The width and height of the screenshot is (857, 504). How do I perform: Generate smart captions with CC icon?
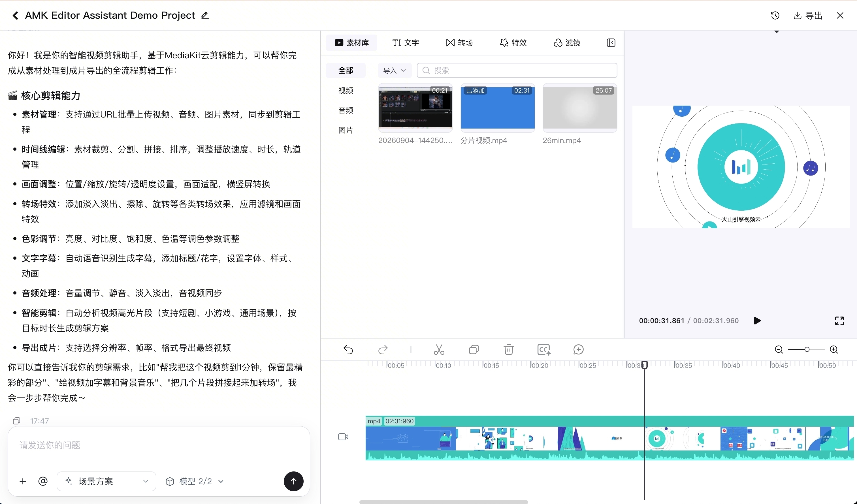tap(544, 350)
